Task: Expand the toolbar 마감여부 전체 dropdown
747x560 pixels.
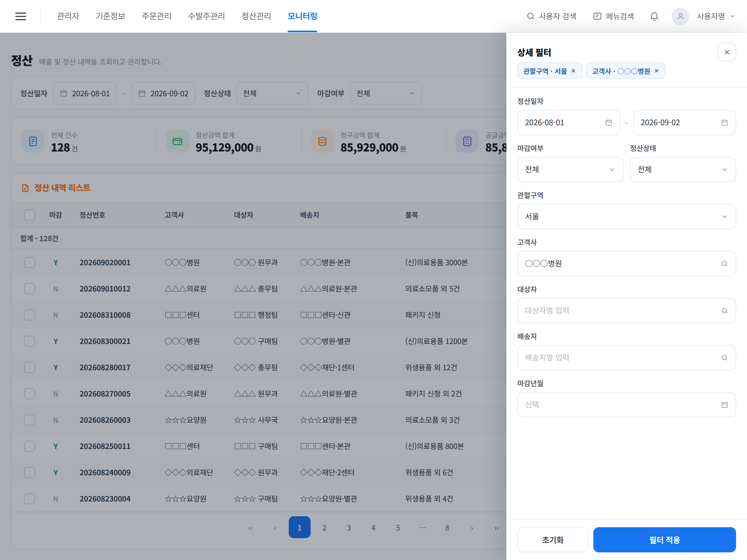Action: 386,93
